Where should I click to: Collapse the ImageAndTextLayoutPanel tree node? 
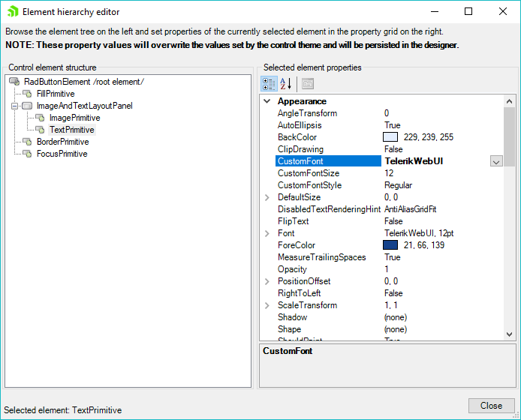[x=14, y=106]
